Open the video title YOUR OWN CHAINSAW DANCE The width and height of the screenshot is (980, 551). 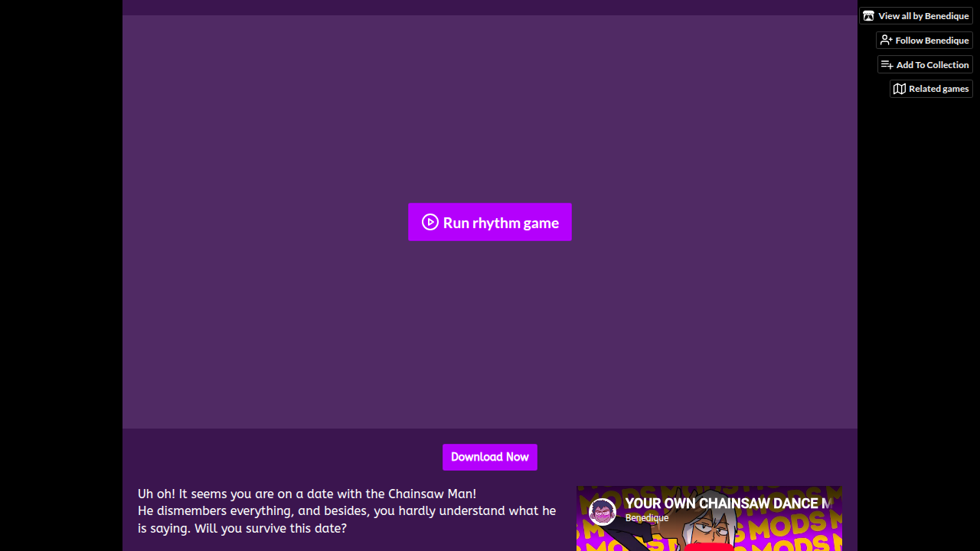[x=728, y=504]
